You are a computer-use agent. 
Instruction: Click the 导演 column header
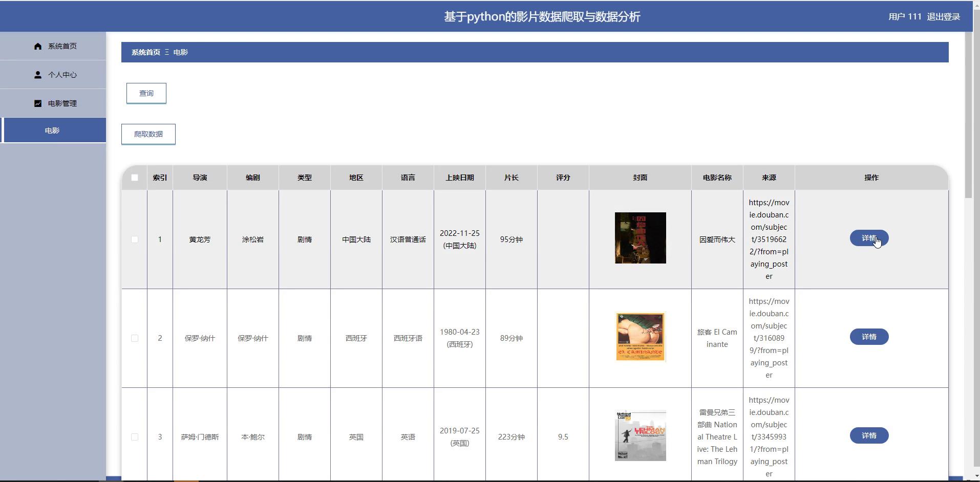click(200, 178)
